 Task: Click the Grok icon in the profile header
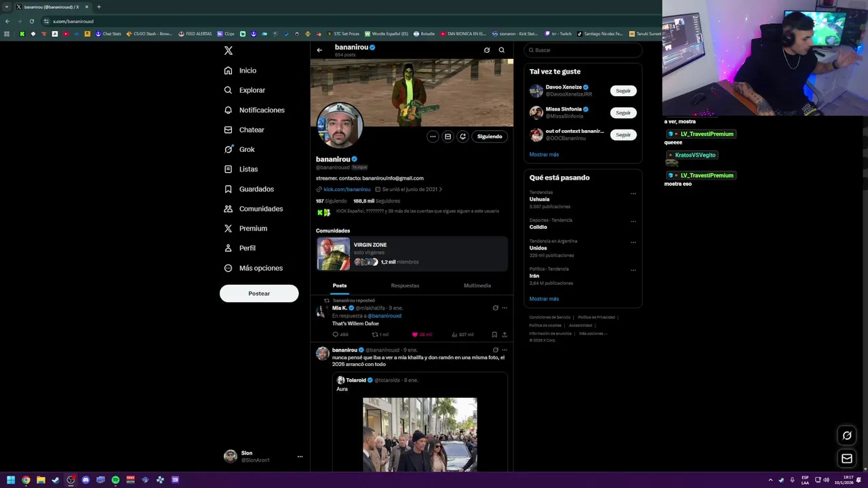coord(487,50)
